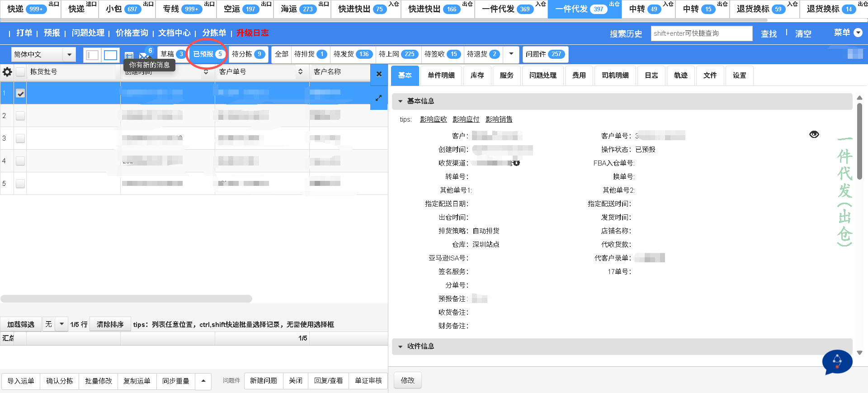Check the row 4 checkbox
Viewport: 868px width, 393px height.
[x=20, y=161]
